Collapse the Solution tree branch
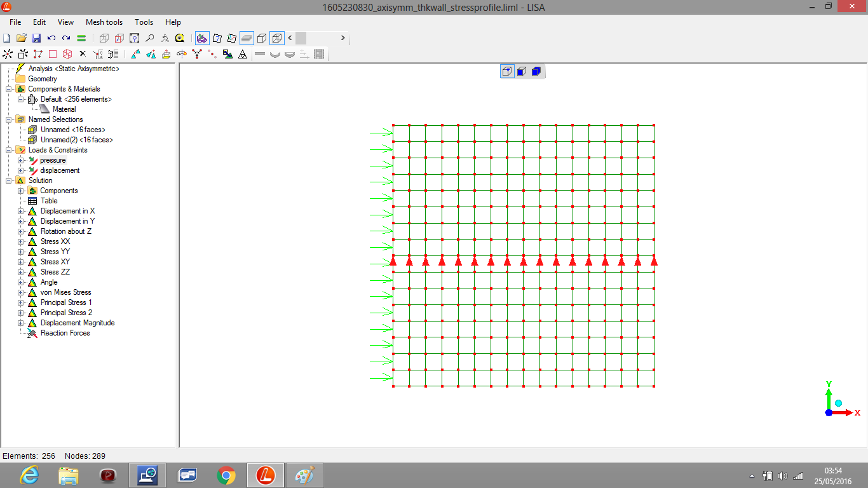868x488 pixels. pyautogui.click(x=9, y=180)
